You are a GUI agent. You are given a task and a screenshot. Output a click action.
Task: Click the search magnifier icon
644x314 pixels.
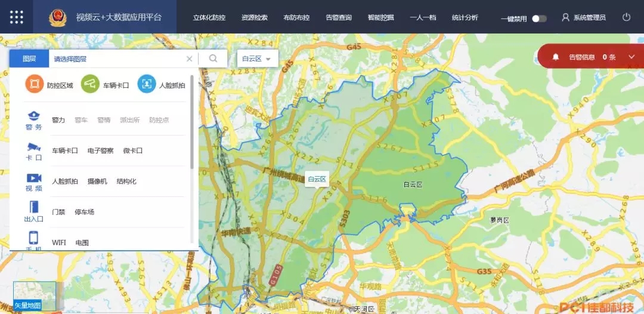pos(213,59)
